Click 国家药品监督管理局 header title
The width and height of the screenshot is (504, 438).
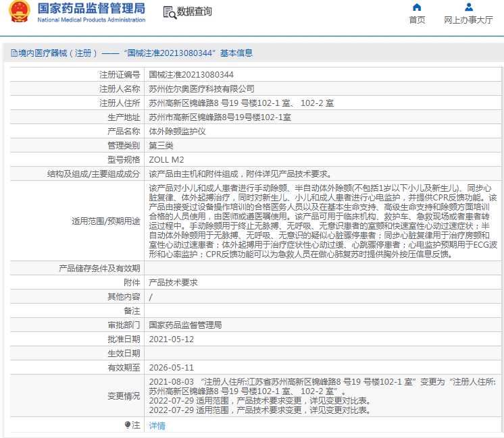(91, 8)
